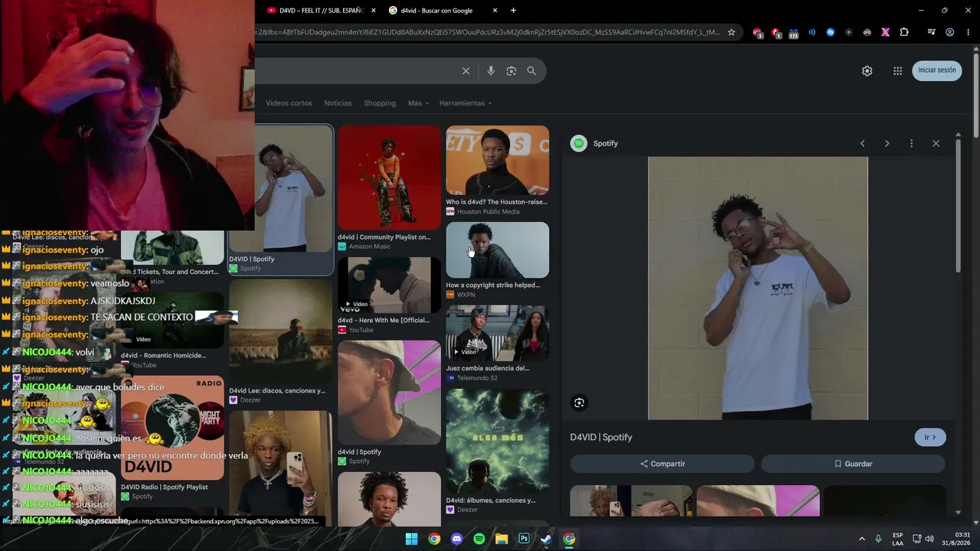Clear the Google search box text

pyautogui.click(x=465, y=71)
